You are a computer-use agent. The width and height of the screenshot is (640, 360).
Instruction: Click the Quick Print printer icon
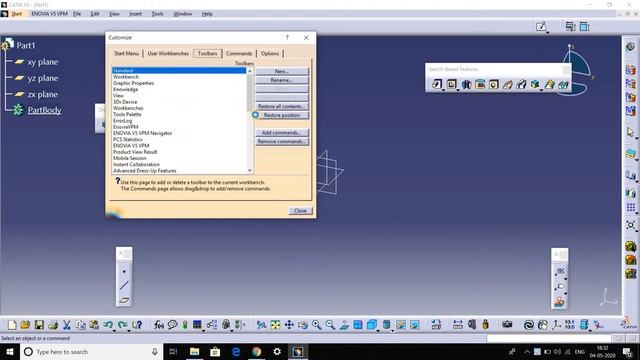tap(53, 325)
